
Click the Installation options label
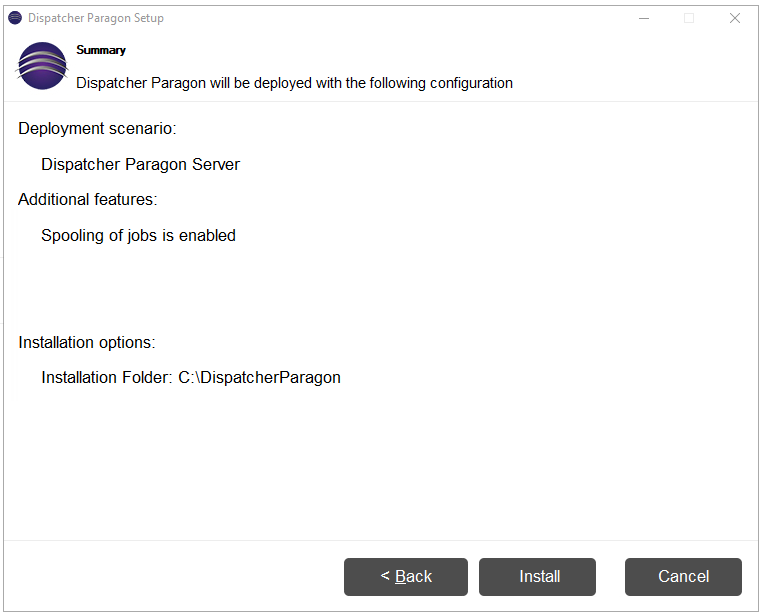[x=87, y=342]
